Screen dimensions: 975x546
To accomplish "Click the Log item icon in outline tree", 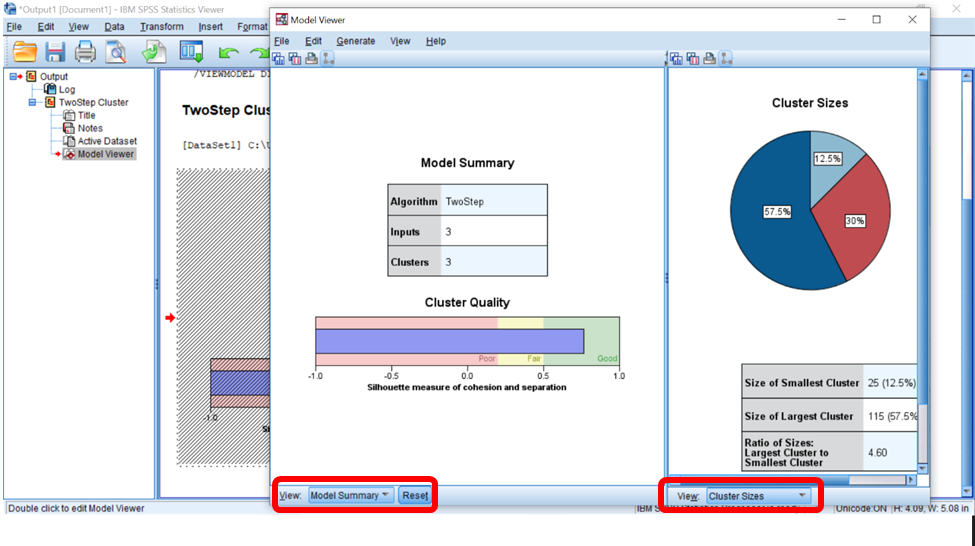I will click(50, 90).
